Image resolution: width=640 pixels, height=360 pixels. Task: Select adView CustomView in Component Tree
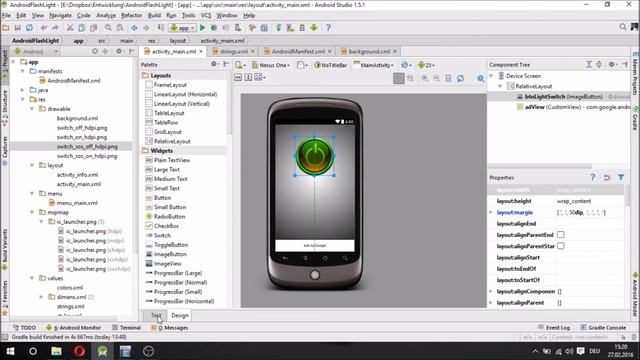coord(573,107)
